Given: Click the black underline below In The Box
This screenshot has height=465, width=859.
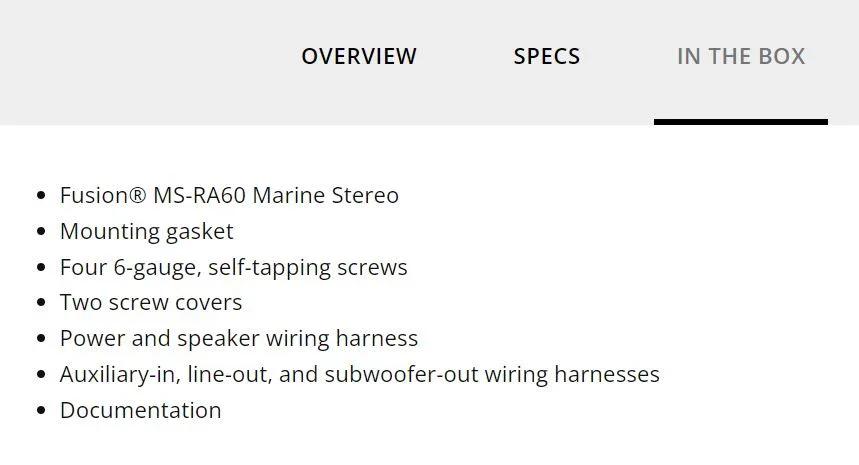Looking at the screenshot, I should point(740,122).
